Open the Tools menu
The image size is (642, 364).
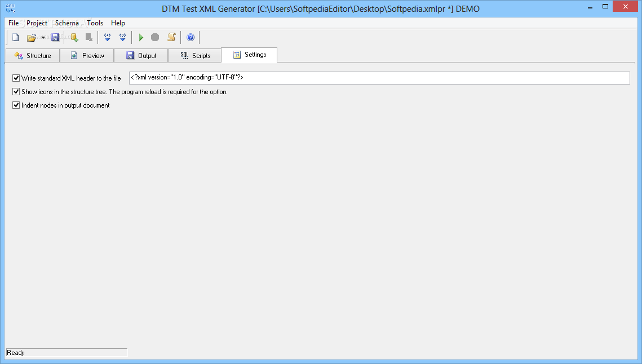pos(95,23)
